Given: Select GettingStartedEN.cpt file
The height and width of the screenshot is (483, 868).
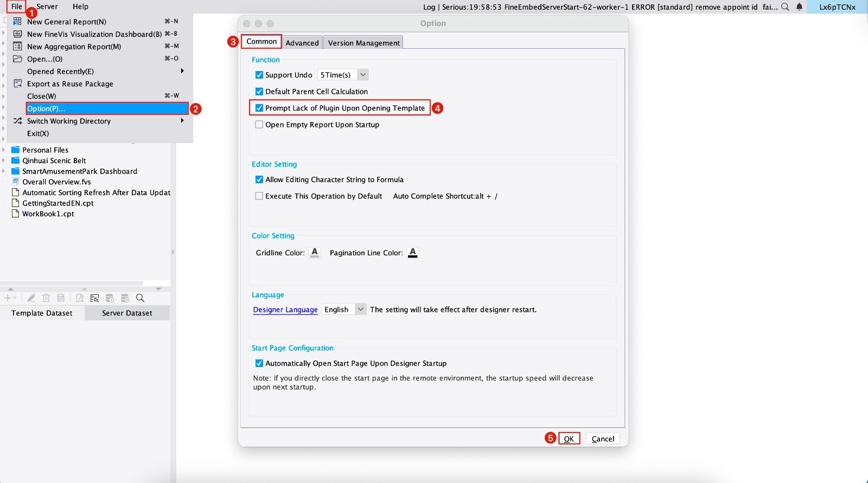Looking at the screenshot, I should tap(58, 203).
